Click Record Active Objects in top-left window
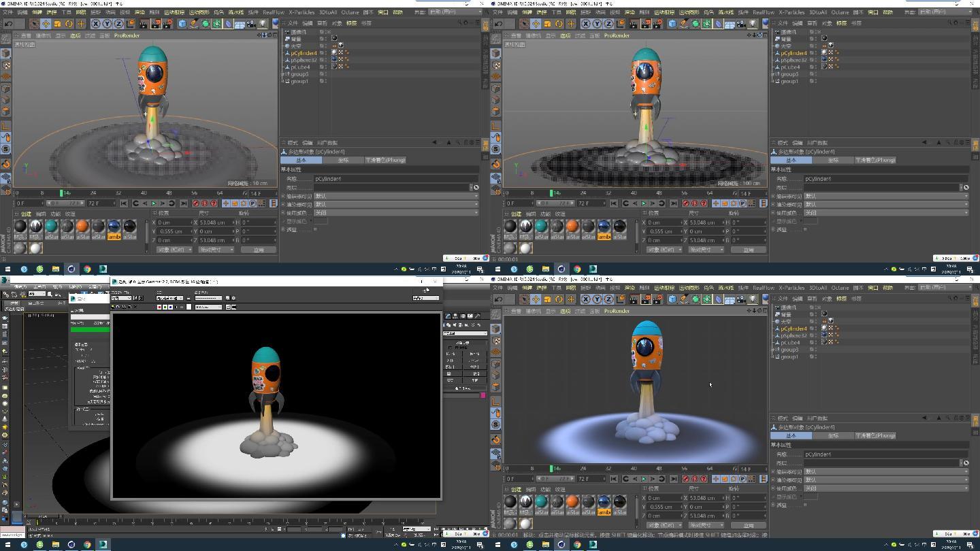 coord(195,203)
